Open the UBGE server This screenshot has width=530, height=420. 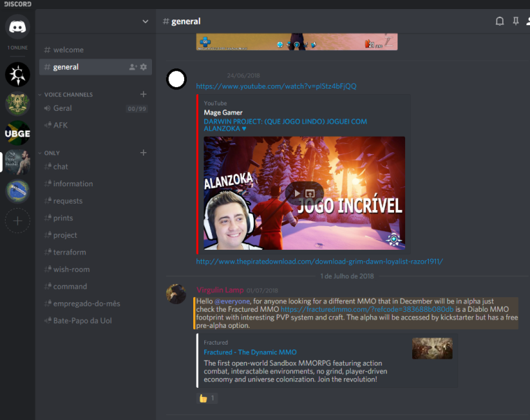[x=17, y=133]
